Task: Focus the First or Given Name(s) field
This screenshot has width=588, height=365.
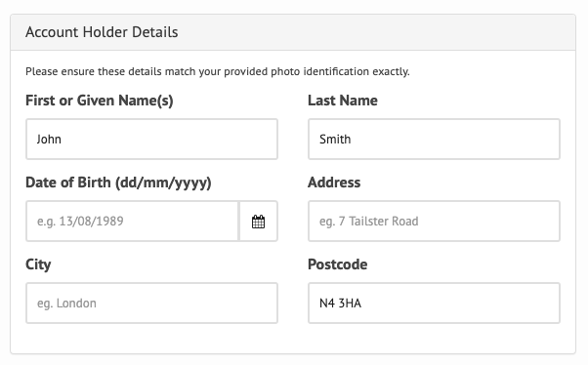Action: (151, 139)
